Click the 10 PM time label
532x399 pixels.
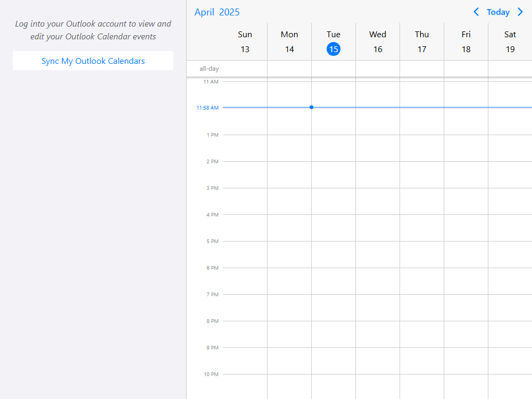tap(211, 374)
